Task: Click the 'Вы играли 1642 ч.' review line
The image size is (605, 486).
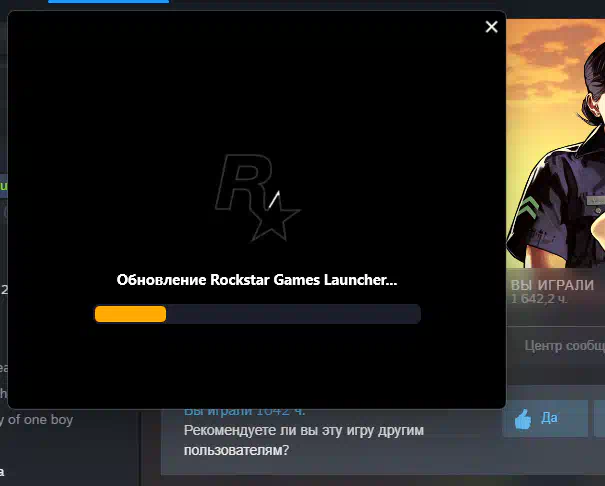Action: pyautogui.click(x=244, y=412)
